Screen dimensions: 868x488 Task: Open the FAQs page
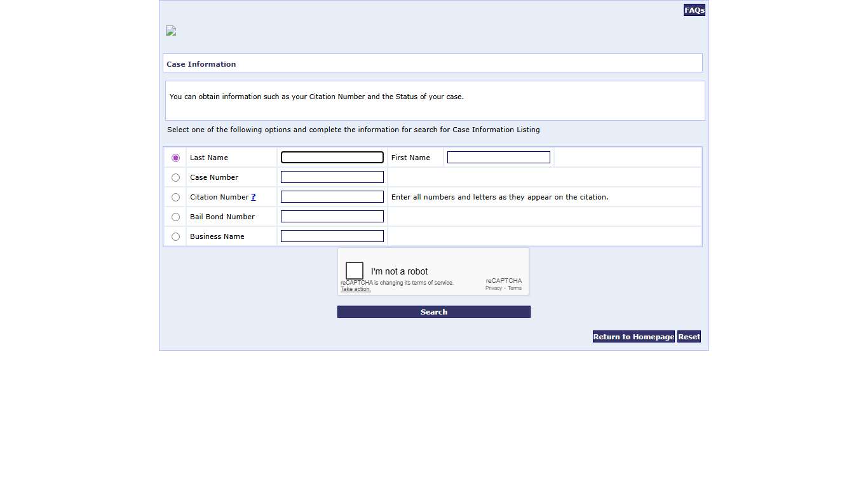point(694,10)
